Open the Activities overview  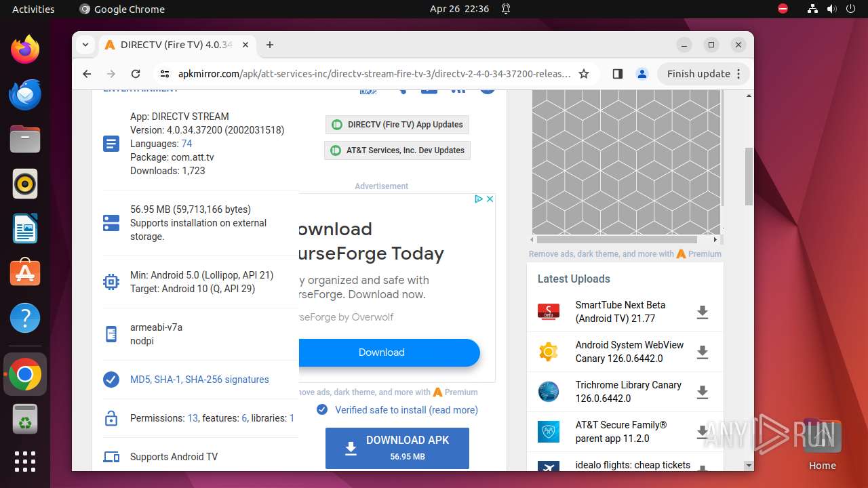(33, 9)
